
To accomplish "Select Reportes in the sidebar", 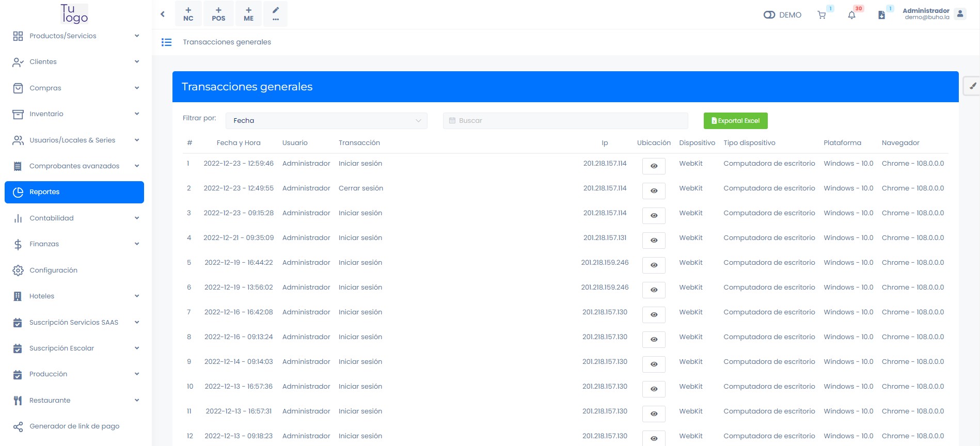I will (x=74, y=192).
